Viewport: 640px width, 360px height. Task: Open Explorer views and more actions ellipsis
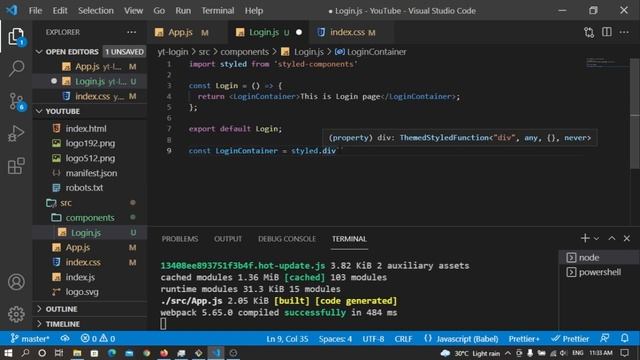pos(131,32)
